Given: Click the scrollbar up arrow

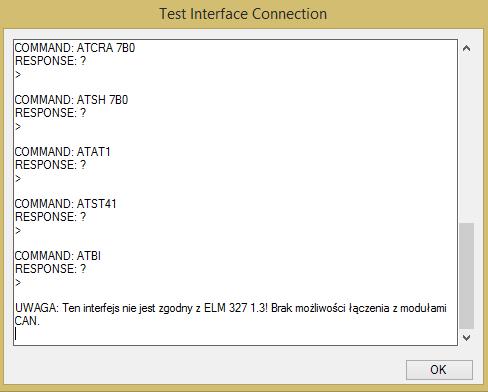Looking at the screenshot, I should pyautogui.click(x=467, y=49).
